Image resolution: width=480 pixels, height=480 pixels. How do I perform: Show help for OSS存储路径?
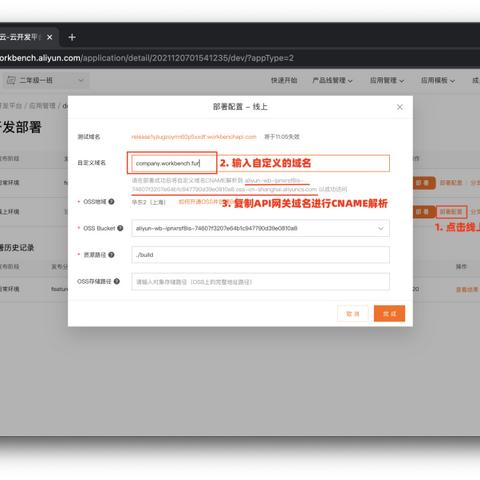tap(117, 281)
